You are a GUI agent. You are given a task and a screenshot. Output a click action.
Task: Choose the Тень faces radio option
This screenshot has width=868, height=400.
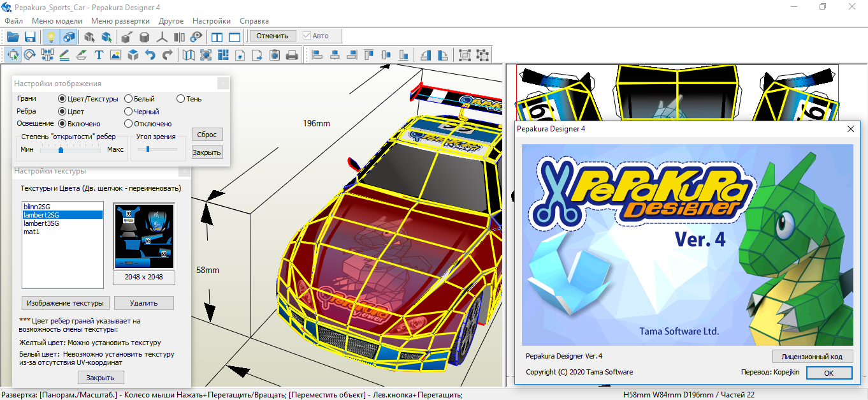(x=181, y=99)
